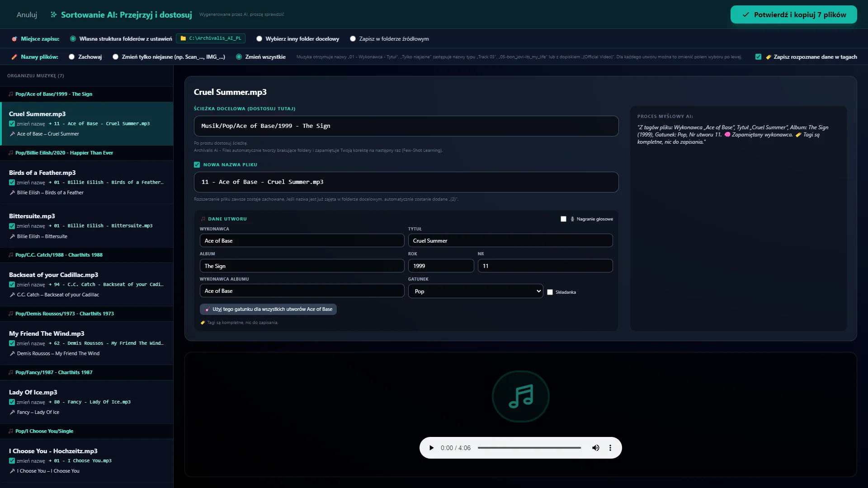Image resolution: width=868 pixels, height=488 pixels.
Task: Click the target icon beside Miejsce zapisu
Action: (14, 39)
